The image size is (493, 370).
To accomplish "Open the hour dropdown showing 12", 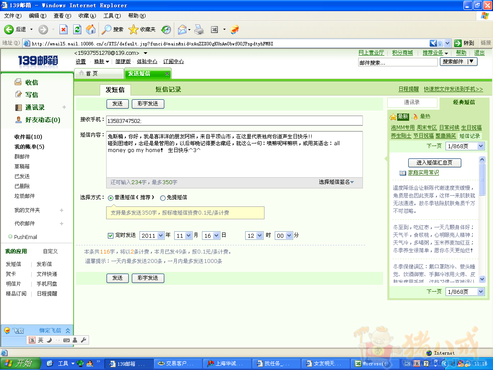I will [254, 236].
